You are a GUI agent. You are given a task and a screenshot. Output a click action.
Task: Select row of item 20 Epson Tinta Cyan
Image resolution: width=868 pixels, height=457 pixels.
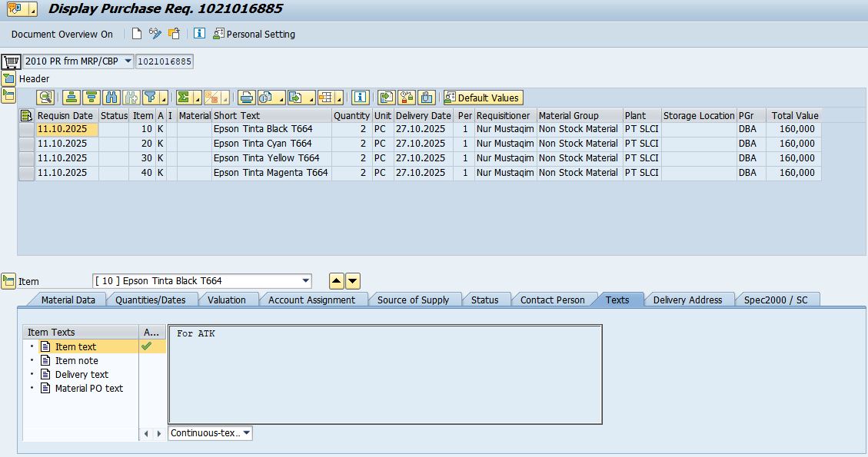point(26,144)
